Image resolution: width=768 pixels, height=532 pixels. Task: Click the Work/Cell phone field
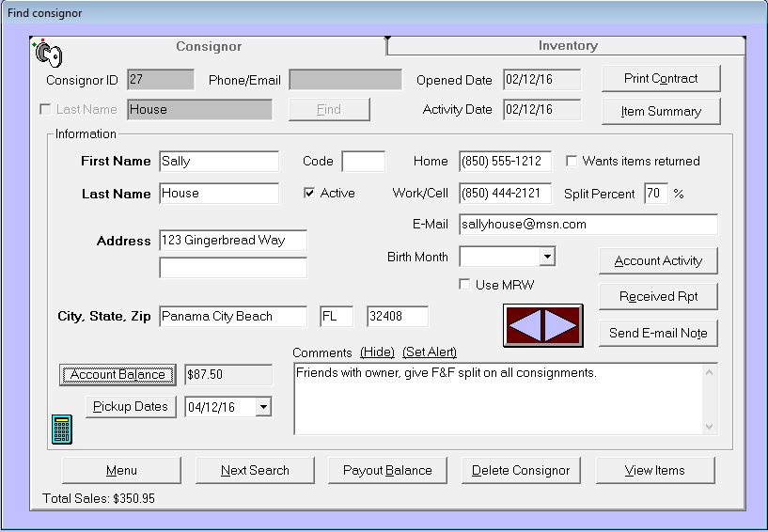pos(505,193)
